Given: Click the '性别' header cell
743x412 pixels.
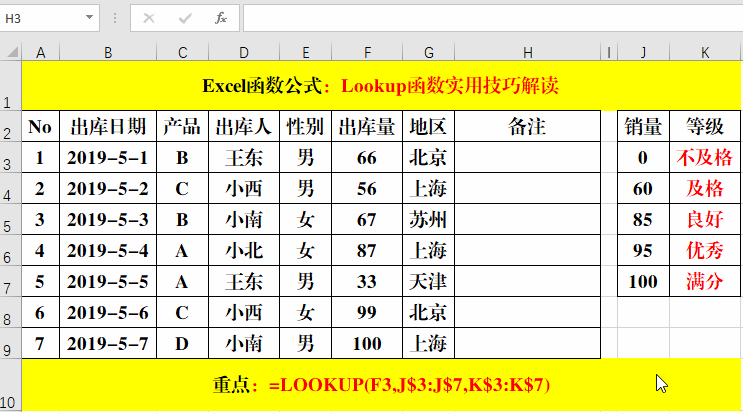Looking at the screenshot, I should (306, 127).
